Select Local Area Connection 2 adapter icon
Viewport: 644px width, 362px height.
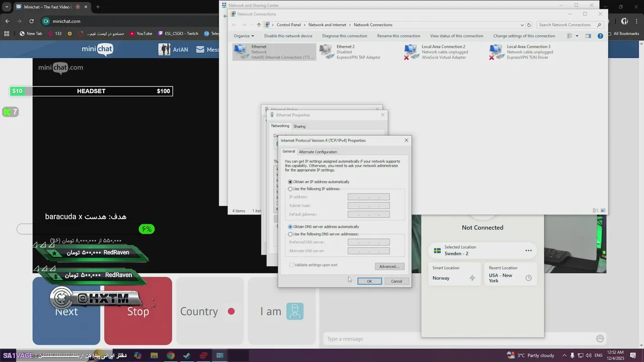(x=412, y=51)
